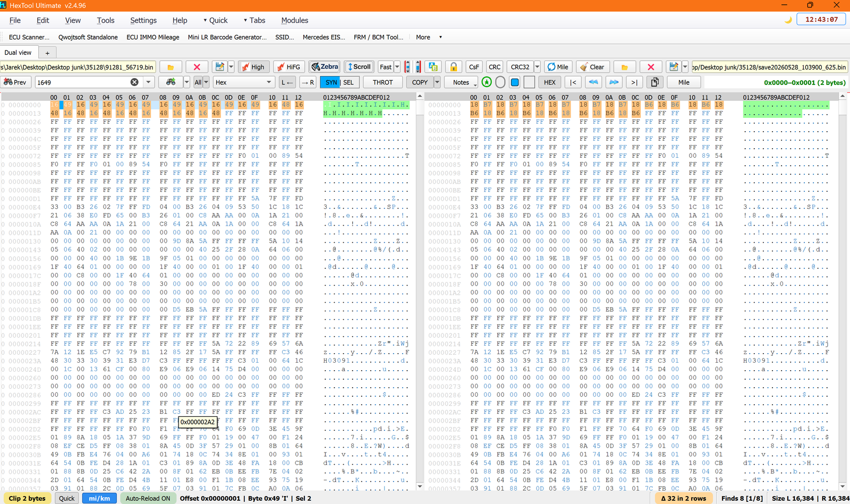Expand the find options arrow beside binoculars
The height and width of the screenshot is (504, 850).
[x=186, y=82]
